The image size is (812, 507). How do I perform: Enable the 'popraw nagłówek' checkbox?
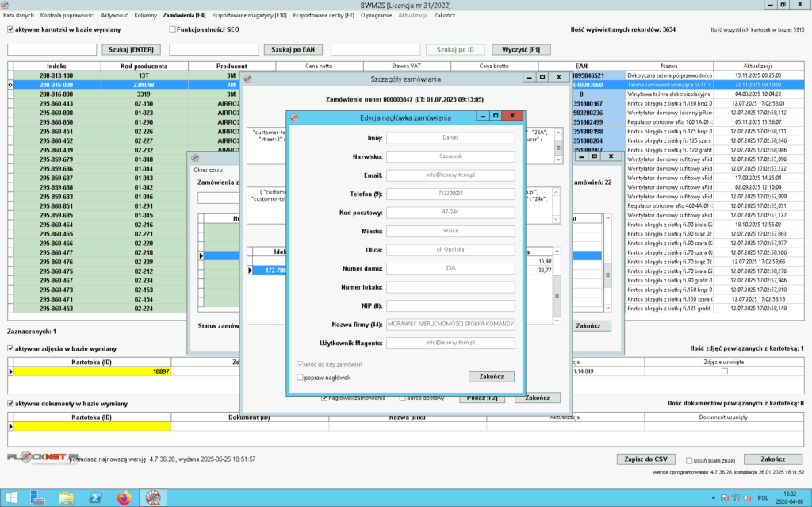point(300,378)
